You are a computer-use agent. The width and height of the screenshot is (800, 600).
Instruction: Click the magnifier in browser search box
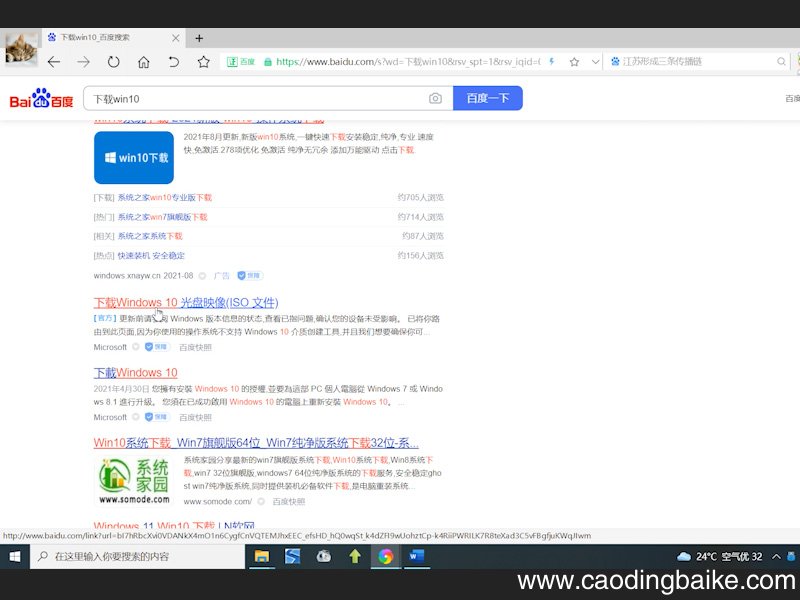pos(781,62)
